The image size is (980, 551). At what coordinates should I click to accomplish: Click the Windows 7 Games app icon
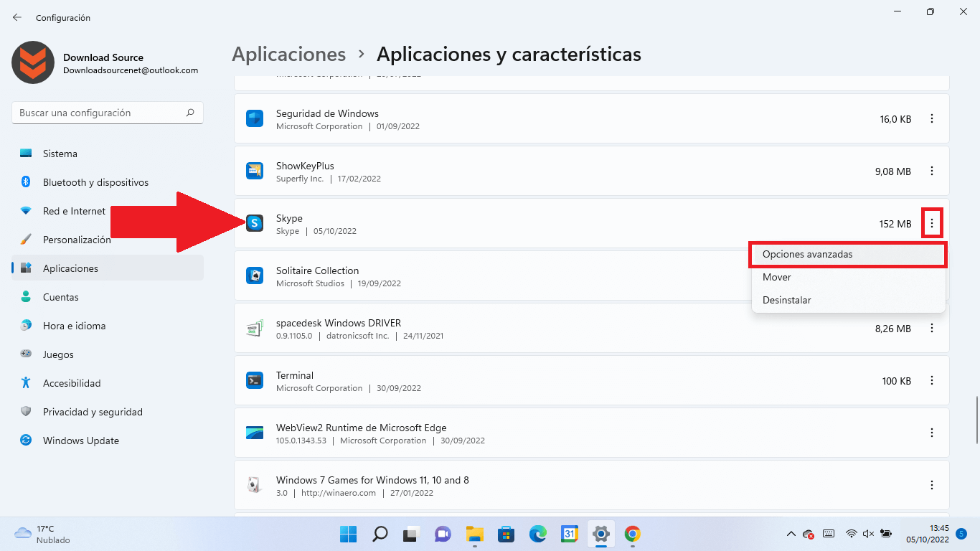click(255, 486)
